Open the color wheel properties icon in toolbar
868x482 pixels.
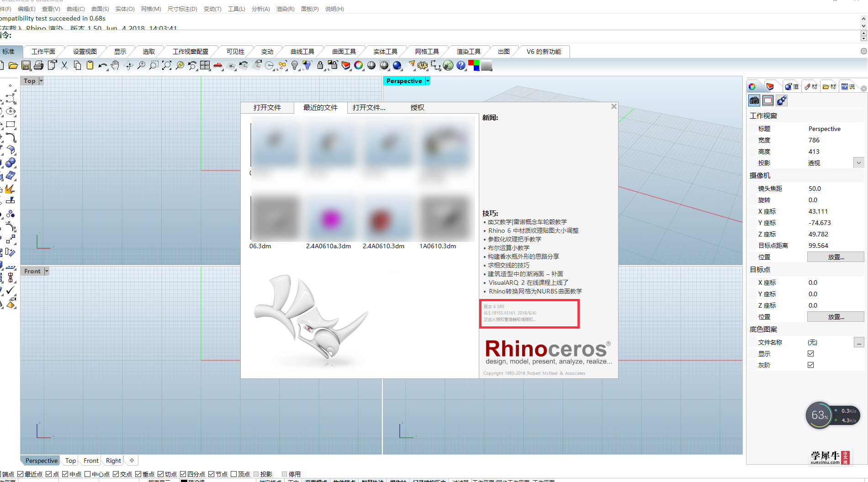pos(359,66)
